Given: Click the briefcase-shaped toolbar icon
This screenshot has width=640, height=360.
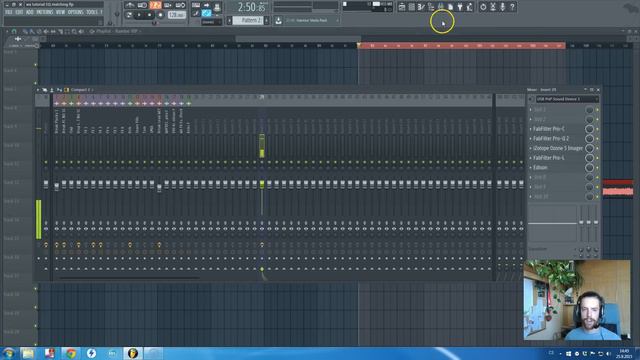Looking at the screenshot, I should tap(402, 7).
